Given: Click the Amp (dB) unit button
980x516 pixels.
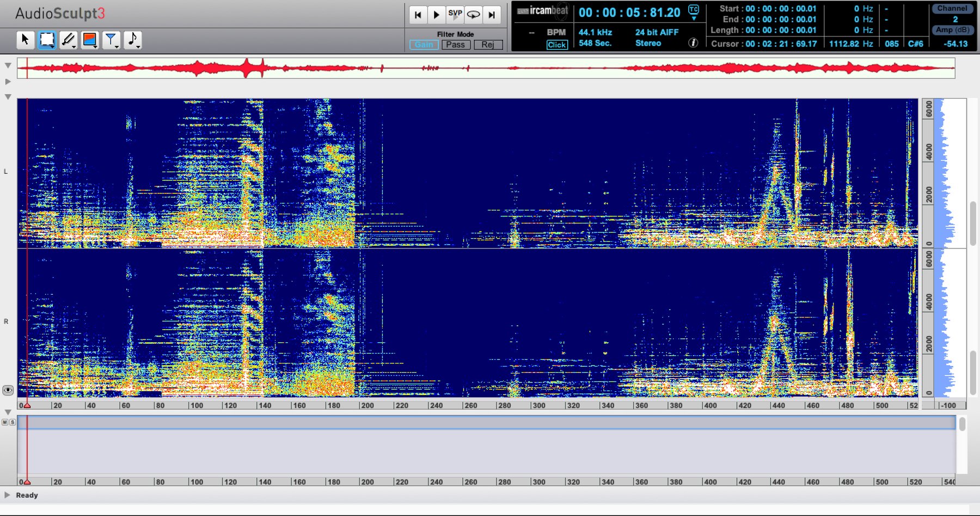Looking at the screenshot, I should tap(952, 30).
